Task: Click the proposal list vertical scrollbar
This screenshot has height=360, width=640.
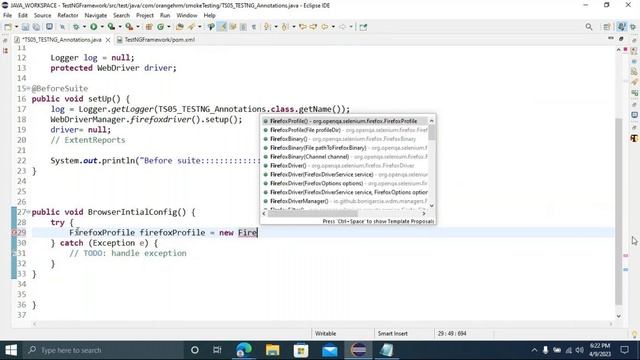Action: [x=431, y=132]
